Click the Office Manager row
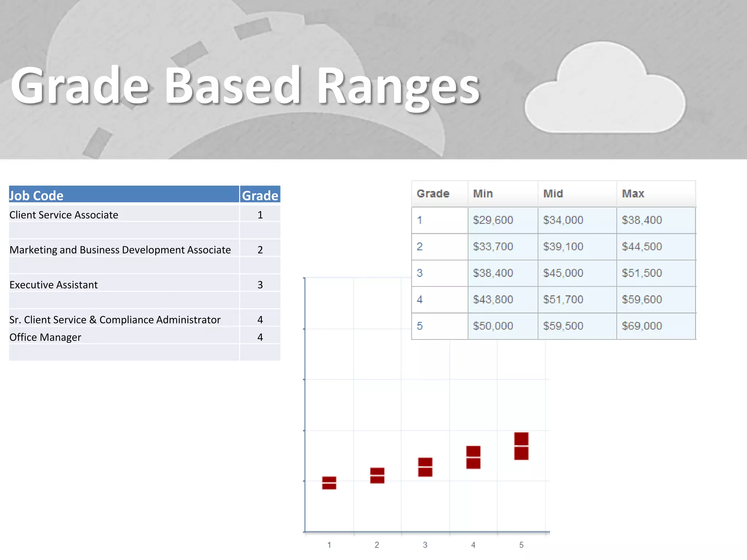 (45, 337)
